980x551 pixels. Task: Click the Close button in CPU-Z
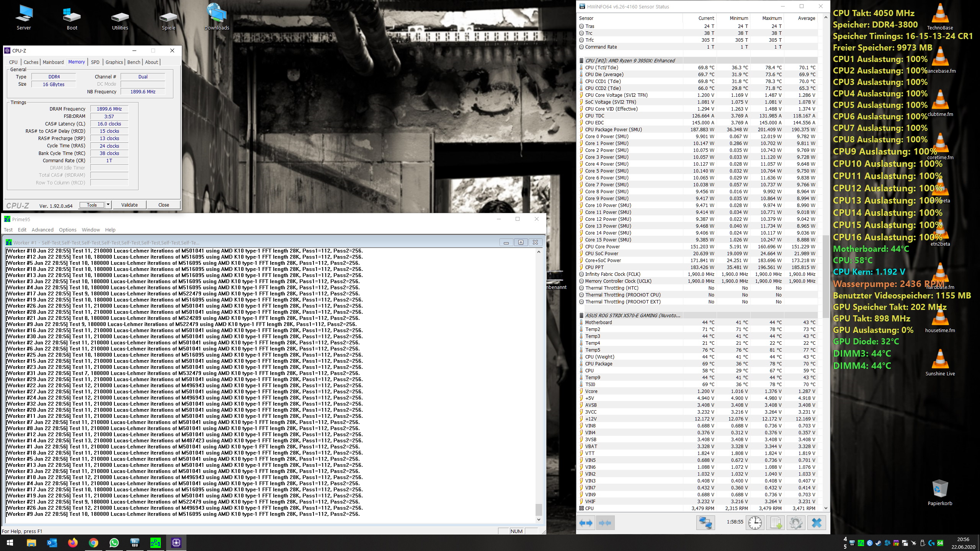[x=163, y=205]
